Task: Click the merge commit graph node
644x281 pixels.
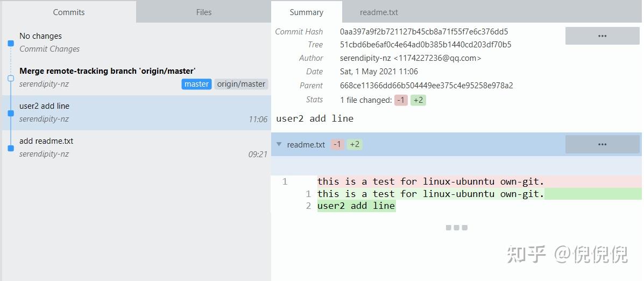Action: coord(11,78)
